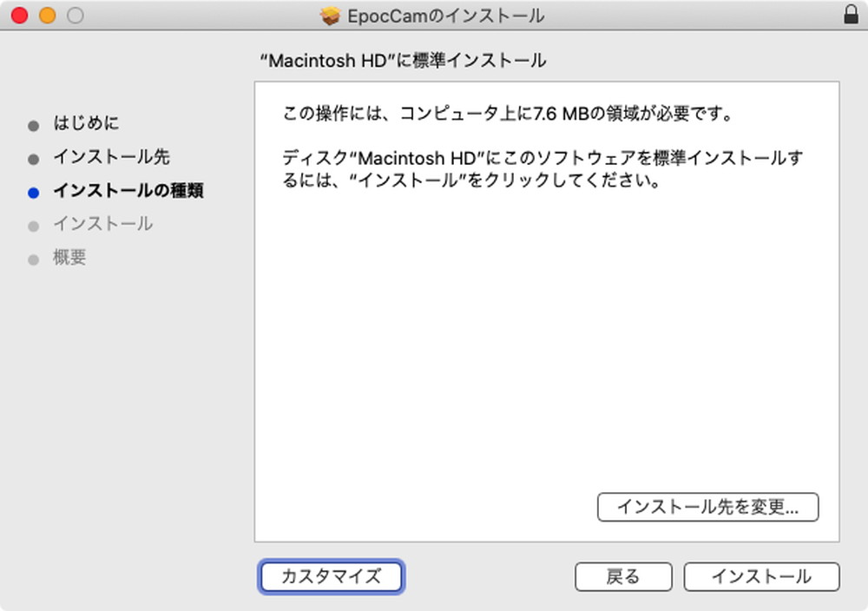Click the paragraph beginning ディスク"Macintosh HD"に

542,168
